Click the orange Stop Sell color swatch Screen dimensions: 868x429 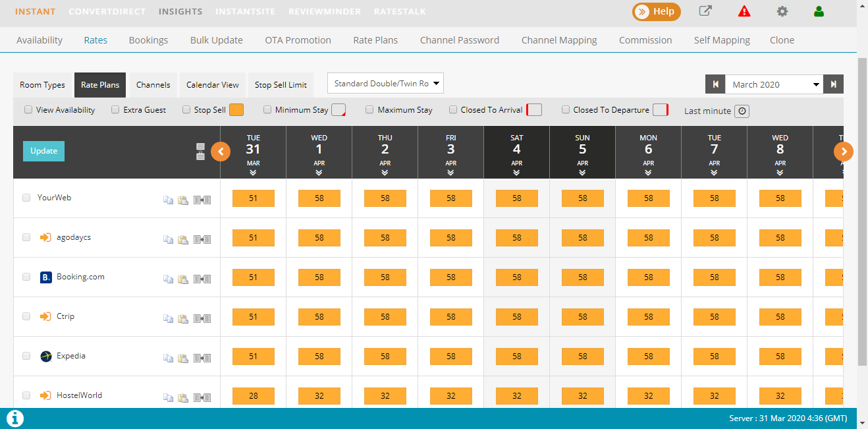236,110
